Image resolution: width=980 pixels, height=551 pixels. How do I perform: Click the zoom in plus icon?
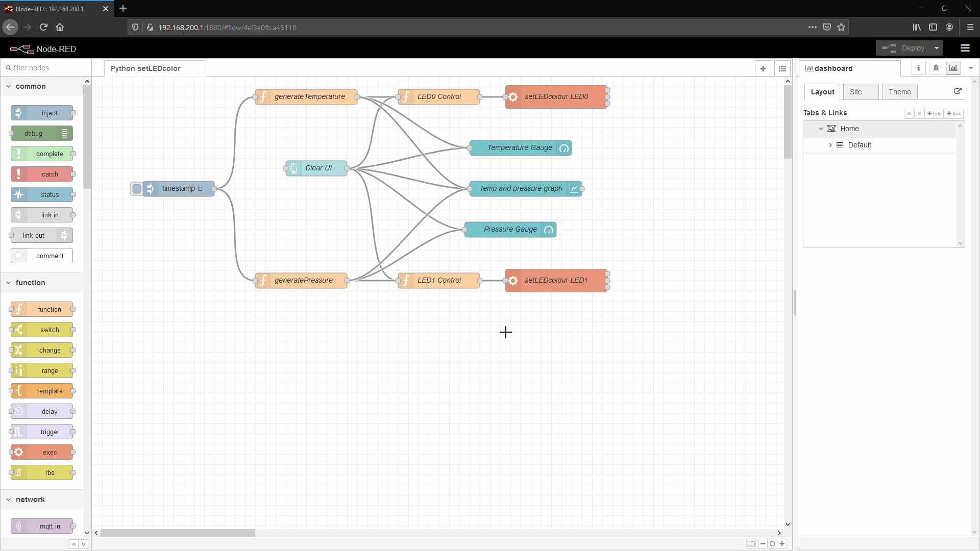[x=782, y=544]
